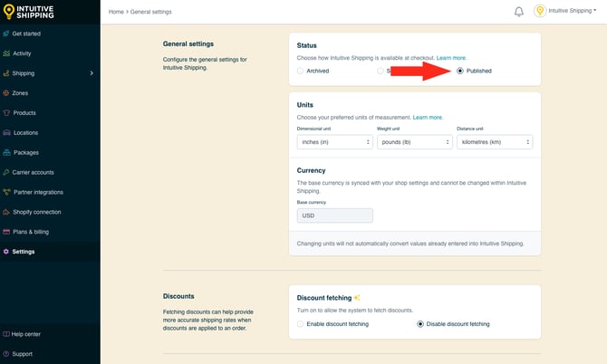This screenshot has height=364, width=607.
Task: Open the Products section
Action: point(24,113)
